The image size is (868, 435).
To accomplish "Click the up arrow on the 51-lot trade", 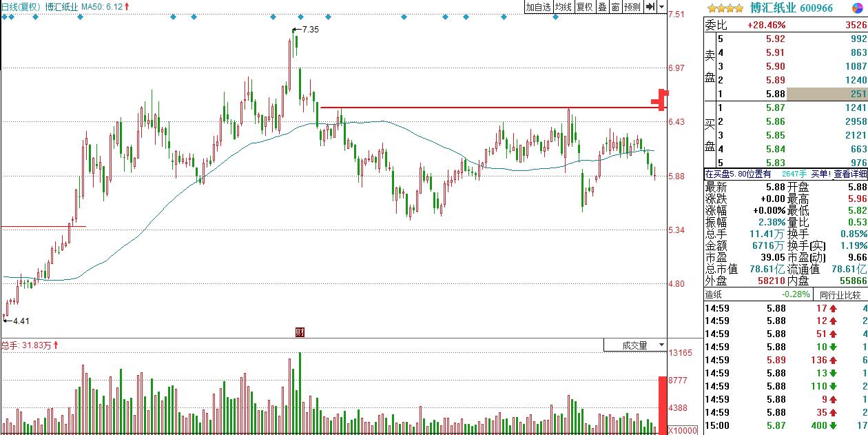I will click(x=834, y=334).
